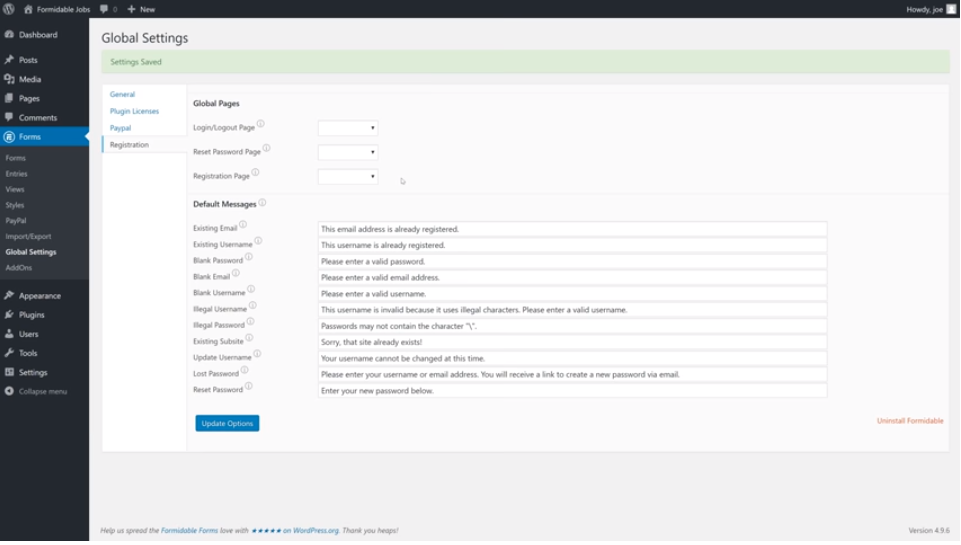Click the info icon beside Existing Email
961x545 pixels.
(243, 225)
